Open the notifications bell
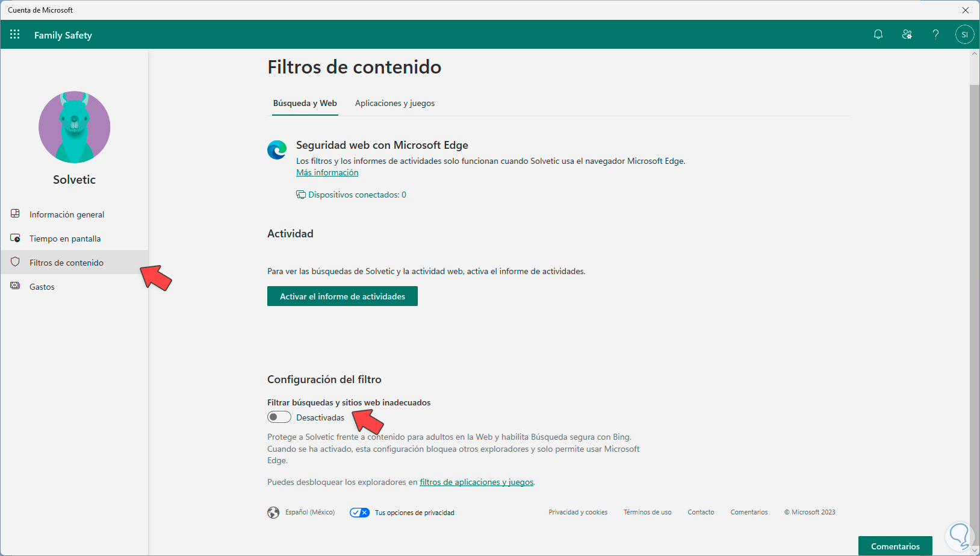This screenshot has height=556, width=980. coord(878,34)
